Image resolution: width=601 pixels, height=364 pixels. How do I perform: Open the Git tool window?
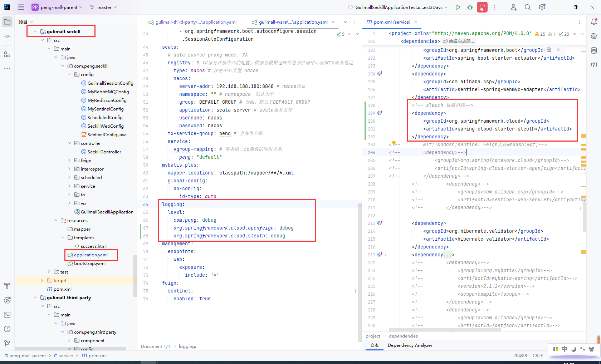7,343
